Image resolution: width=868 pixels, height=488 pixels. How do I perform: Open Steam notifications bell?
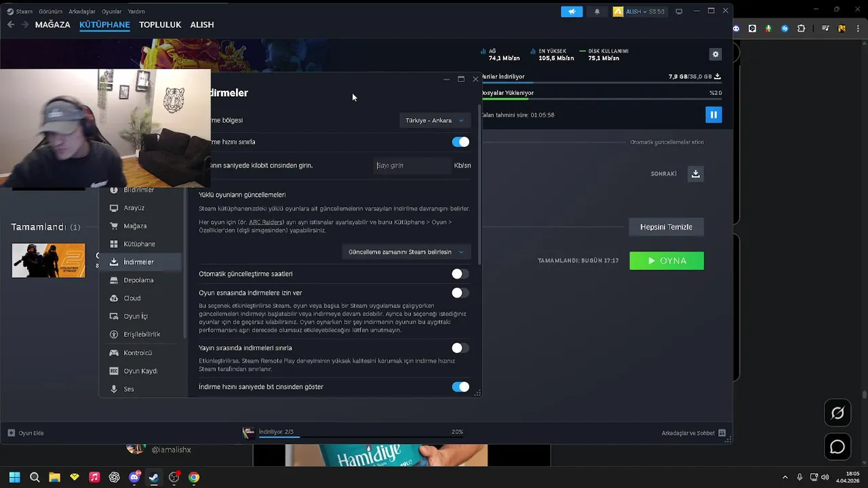pos(597,12)
